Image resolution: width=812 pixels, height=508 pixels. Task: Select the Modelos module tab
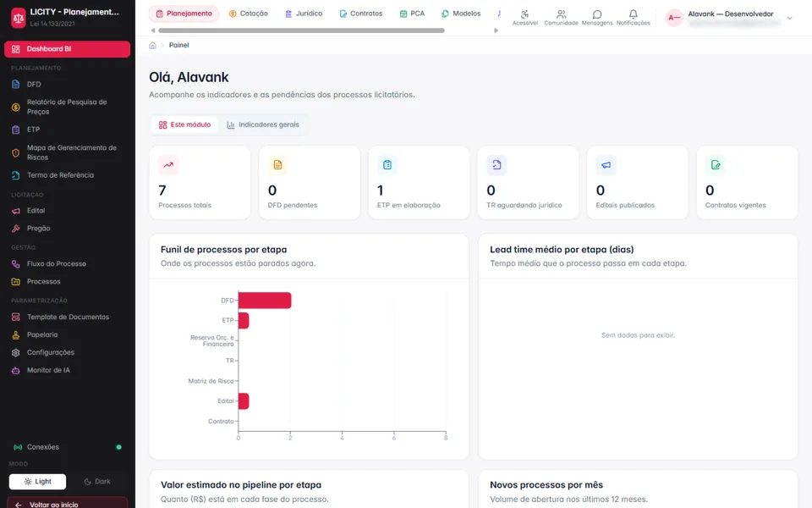pyautogui.click(x=461, y=14)
